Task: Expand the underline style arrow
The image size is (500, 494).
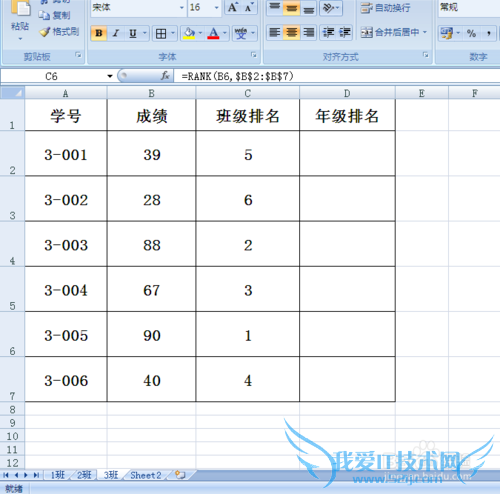Action: point(145,33)
